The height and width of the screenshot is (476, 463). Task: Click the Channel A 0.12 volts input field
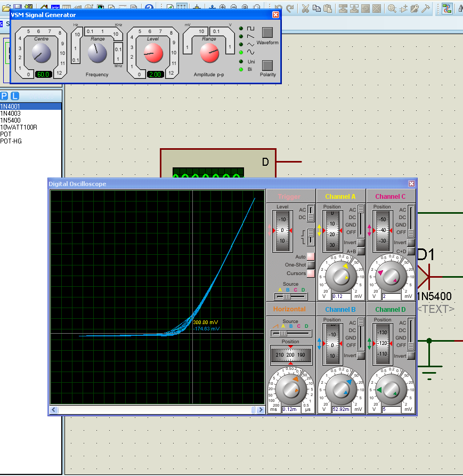pos(342,296)
